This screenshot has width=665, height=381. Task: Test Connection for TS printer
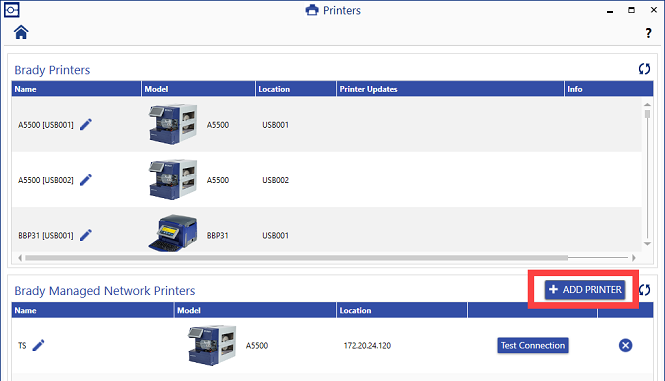tap(533, 345)
